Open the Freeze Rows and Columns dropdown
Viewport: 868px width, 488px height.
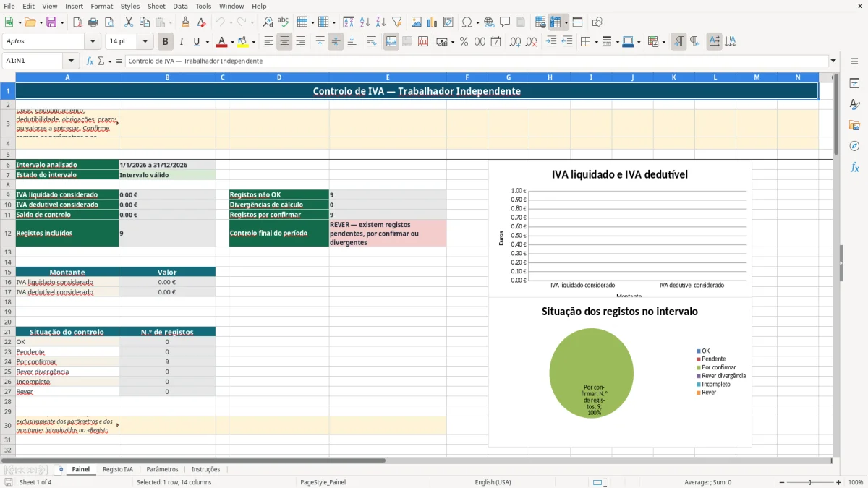[x=566, y=22]
